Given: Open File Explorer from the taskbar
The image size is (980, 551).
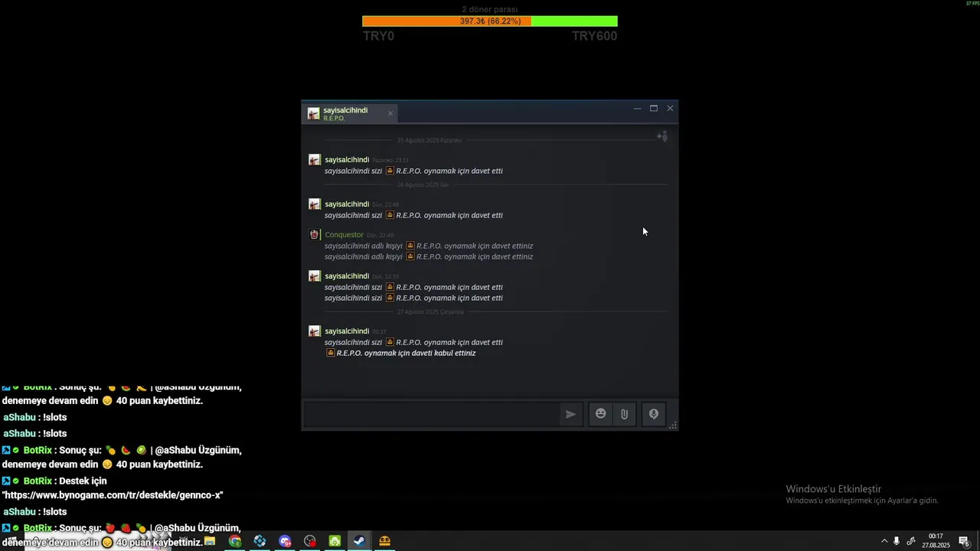Looking at the screenshot, I should point(210,541).
